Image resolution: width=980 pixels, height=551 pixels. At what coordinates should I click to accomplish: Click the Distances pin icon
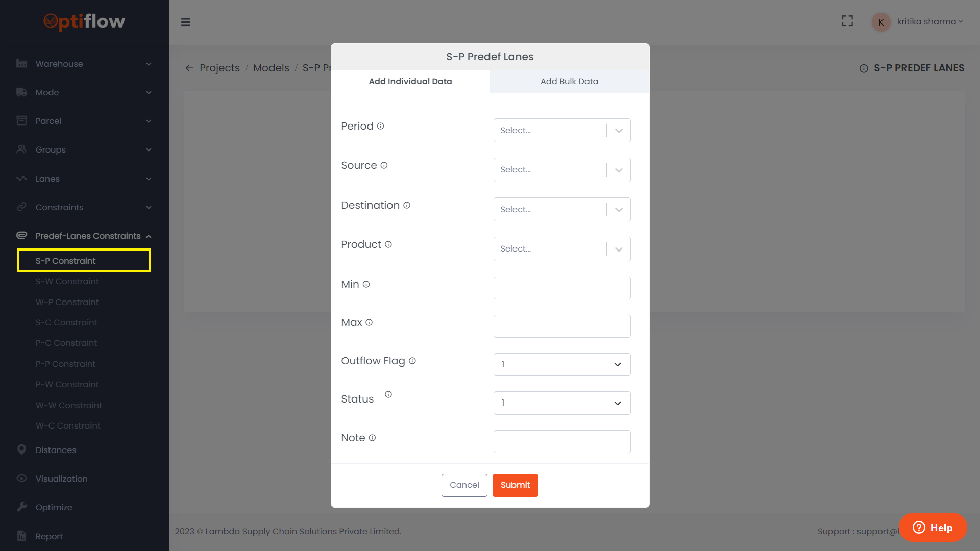[21, 449]
